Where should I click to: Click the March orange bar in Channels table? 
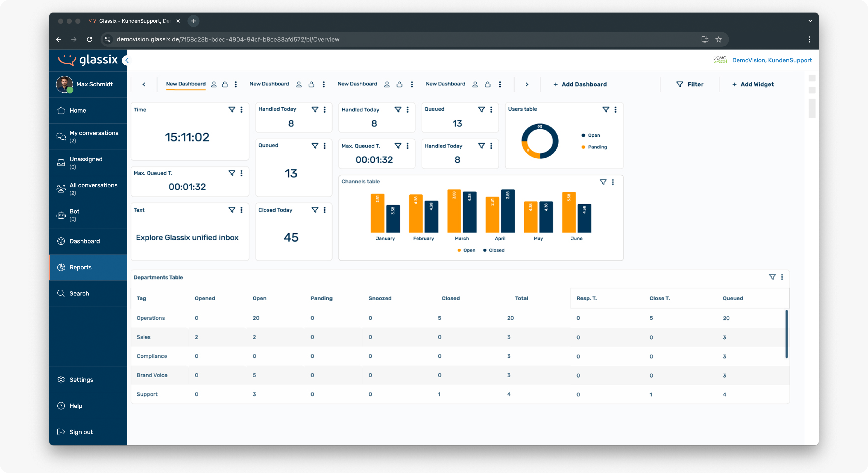pyautogui.click(x=454, y=211)
